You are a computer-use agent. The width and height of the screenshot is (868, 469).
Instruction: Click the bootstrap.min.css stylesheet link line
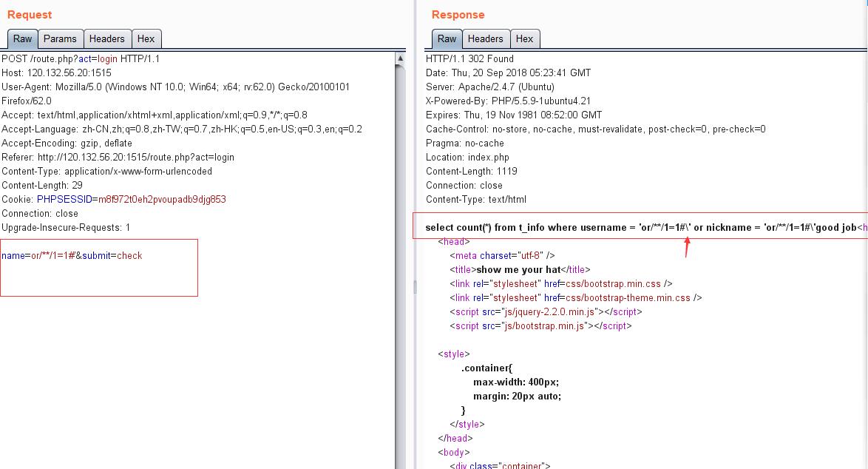(560, 283)
